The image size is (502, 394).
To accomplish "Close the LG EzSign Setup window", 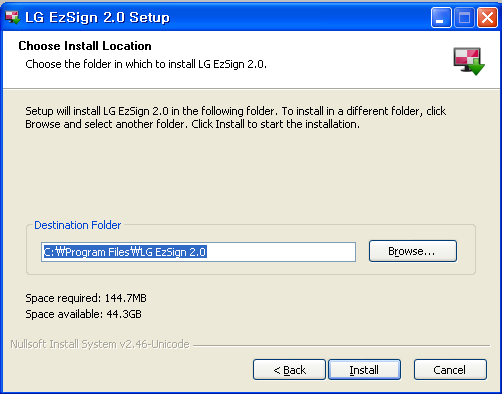I will pos(487,18).
